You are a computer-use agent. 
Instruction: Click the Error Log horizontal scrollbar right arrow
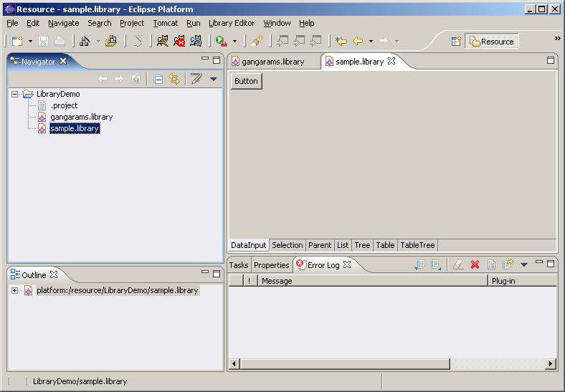click(x=551, y=364)
